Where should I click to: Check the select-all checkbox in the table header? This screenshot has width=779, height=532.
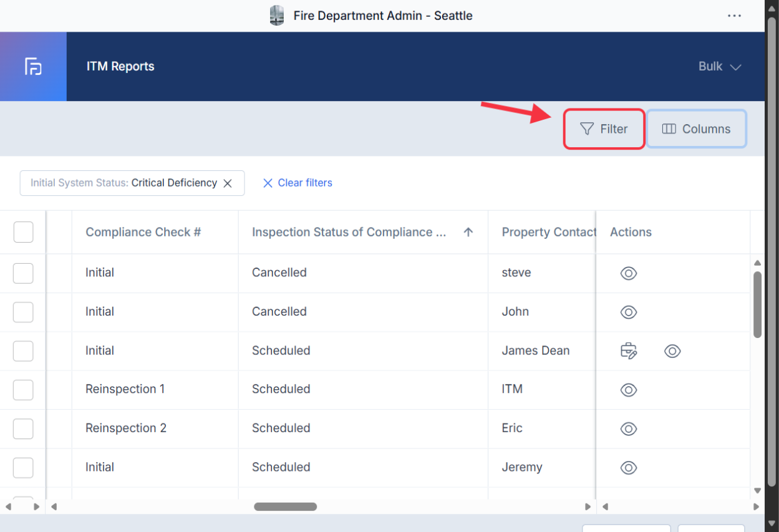(23, 231)
